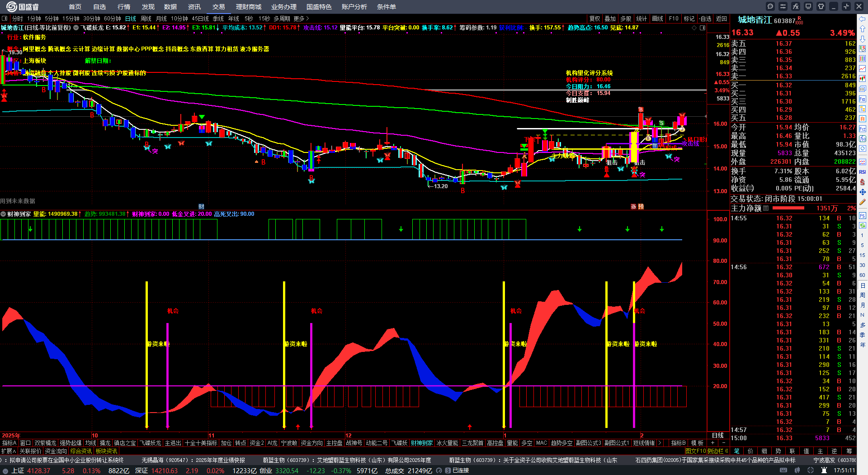The image size is (868, 475).
Task: Click the red S icon in right sidebar
Action: [863, 182]
